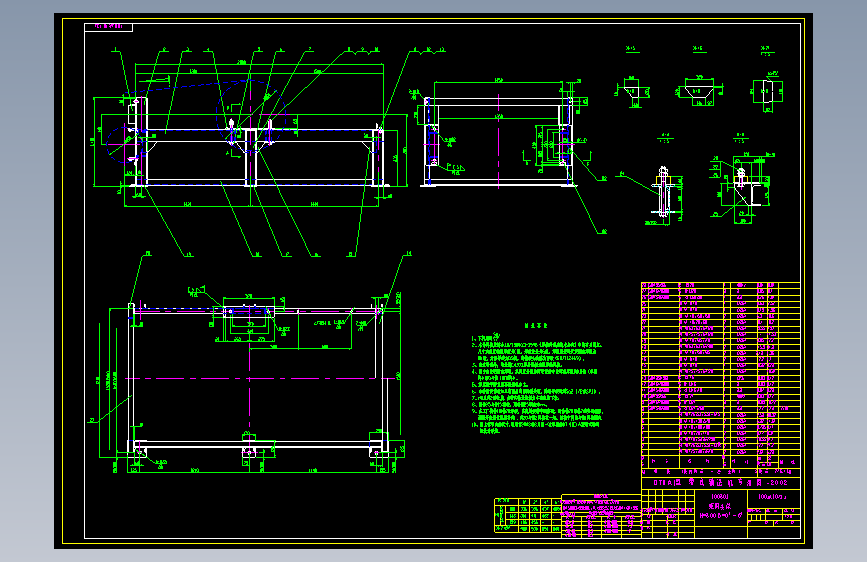Select the vertical bolt section detail view
867x562 pixels.
[665, 195]
